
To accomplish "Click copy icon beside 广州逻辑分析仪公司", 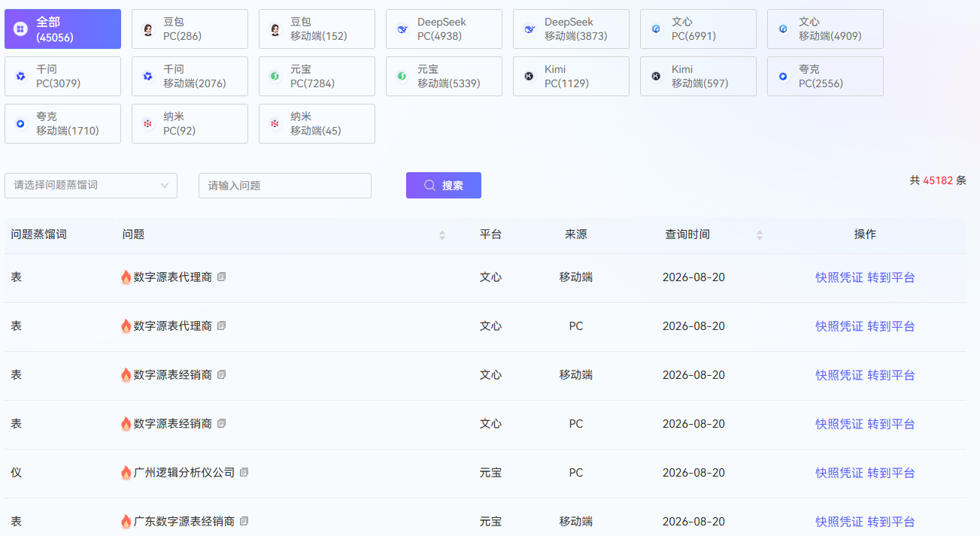I will pyautogui.click(x=244, y=472).
